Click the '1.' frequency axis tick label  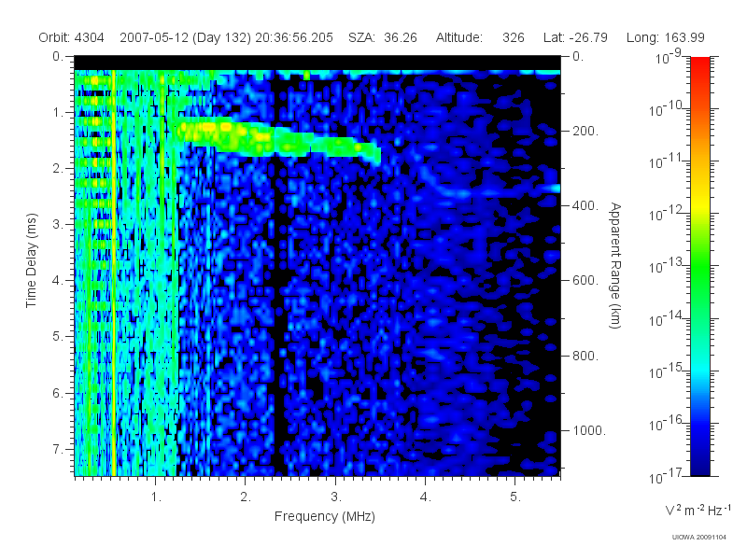[x=156, y=497]
